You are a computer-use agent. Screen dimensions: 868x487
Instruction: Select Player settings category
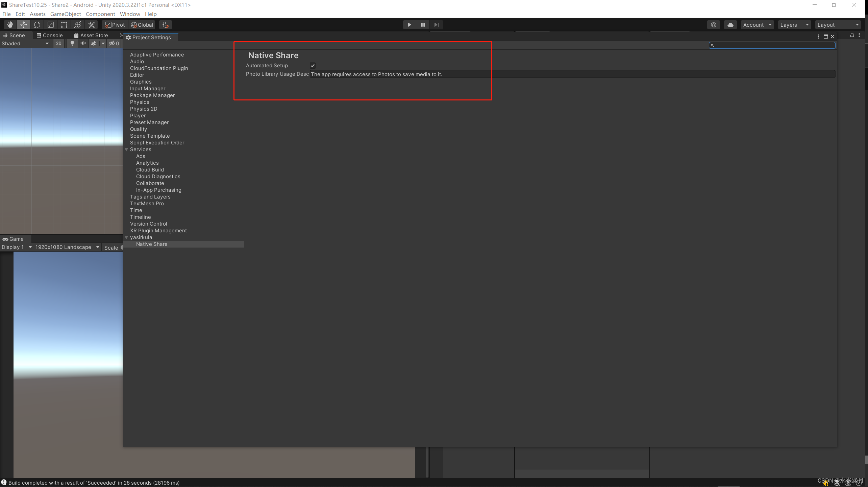click(x=138, y=116)
